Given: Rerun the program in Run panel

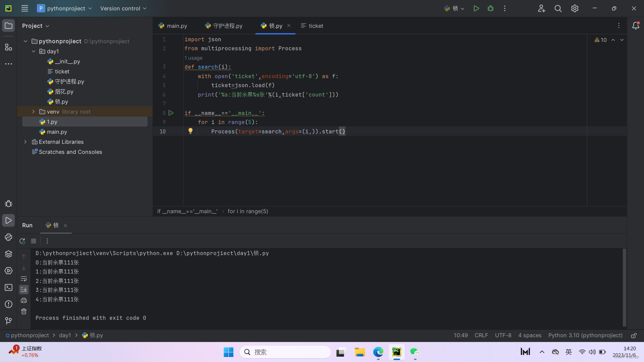Looking at the screenshot, I should (22, 241).
